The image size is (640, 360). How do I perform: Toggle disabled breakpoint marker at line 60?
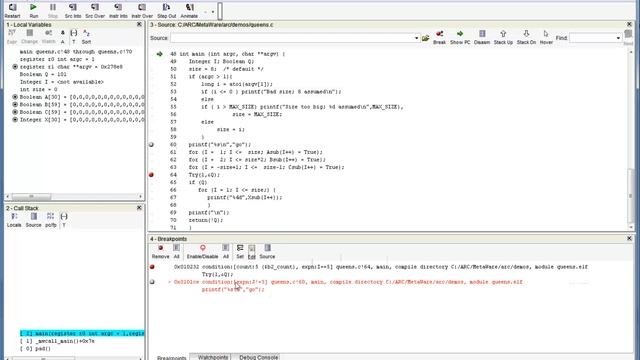(x=151, y=144)
